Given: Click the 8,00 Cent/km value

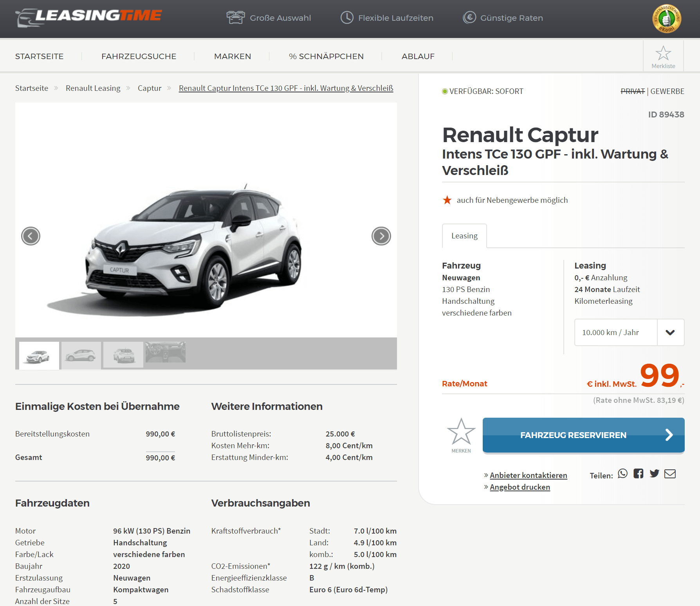Looking at the screenshot, I should coord(349,445).
